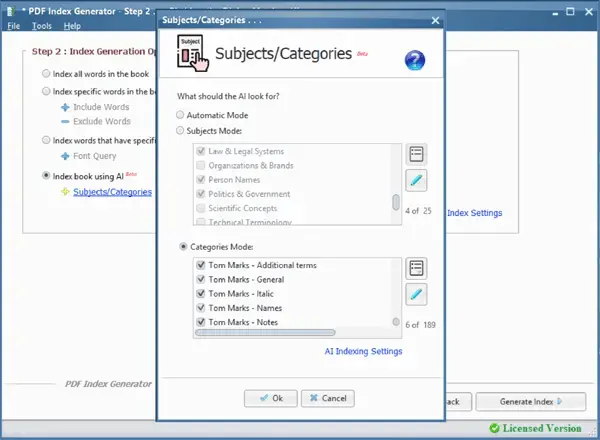Toggle Scientific Concepts checkbox
The height and width of the screenshot is (440, 600).
tap(201, 208)
